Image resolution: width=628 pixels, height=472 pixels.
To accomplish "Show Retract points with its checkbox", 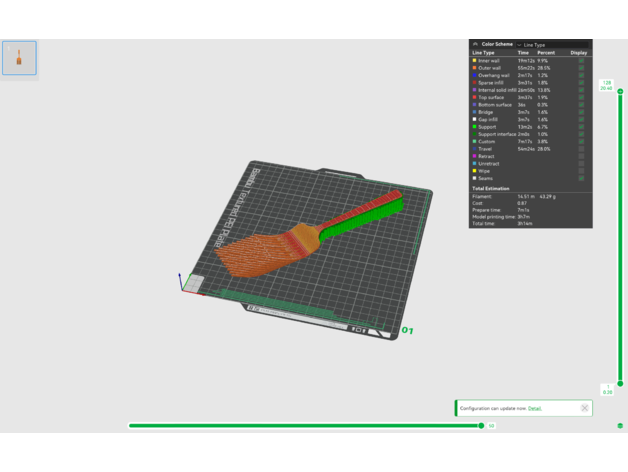I will point(580,156).
